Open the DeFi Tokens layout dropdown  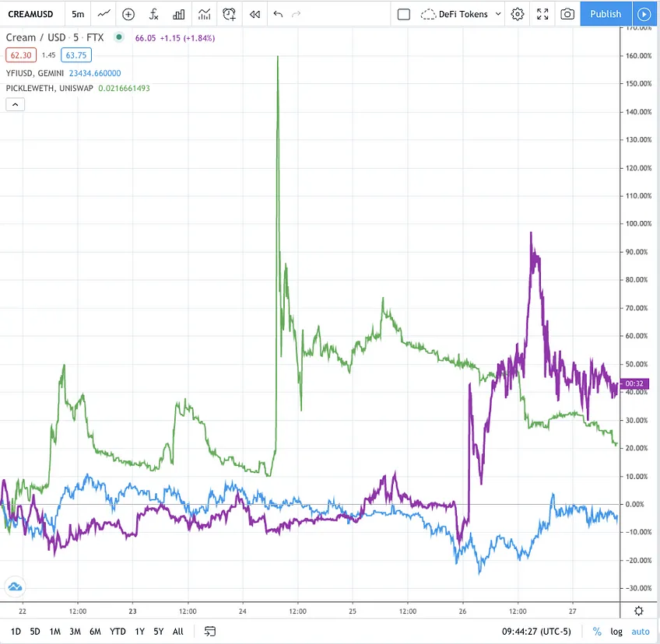click(x=461, y=14)
